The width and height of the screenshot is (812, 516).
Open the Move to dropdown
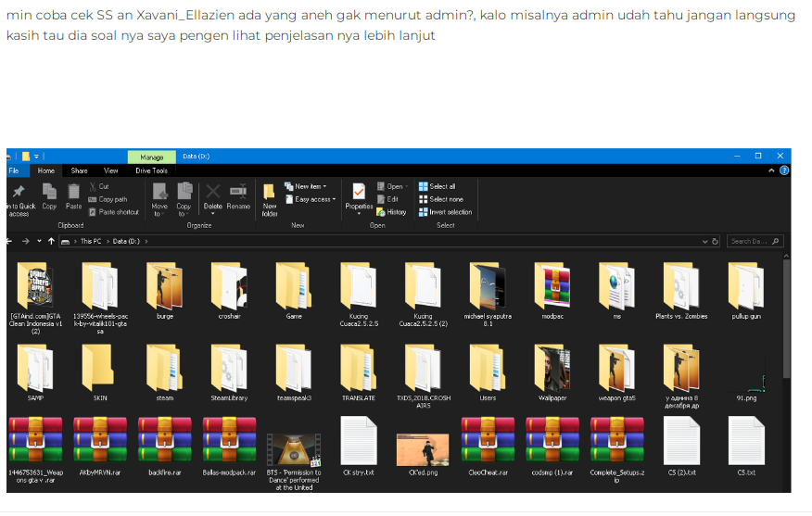click(x=159, y=199)
